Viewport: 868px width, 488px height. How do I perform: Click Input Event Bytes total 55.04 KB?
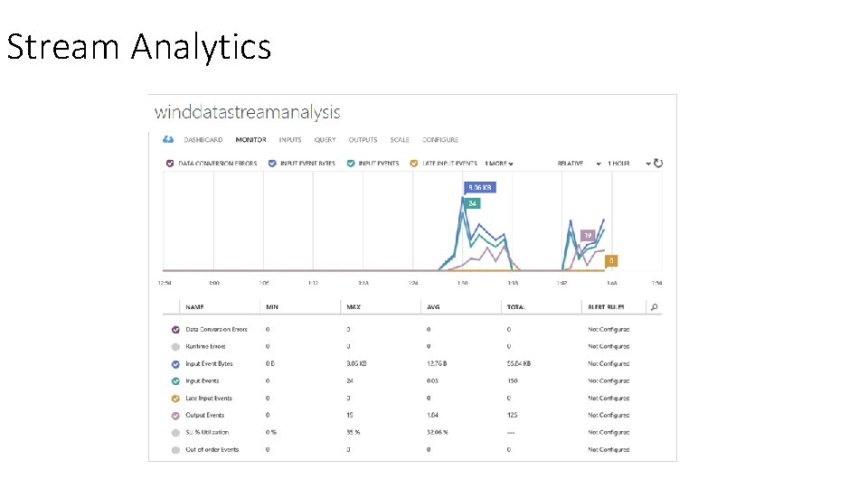pos(519,363)
